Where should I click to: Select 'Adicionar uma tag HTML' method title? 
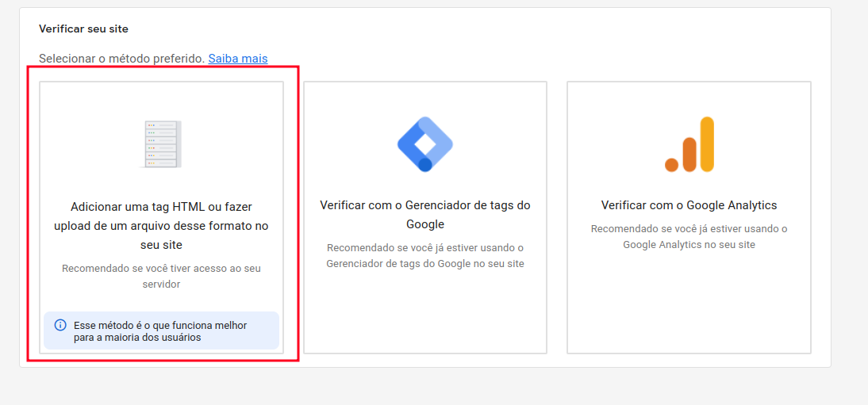pyautogui.click(x=161, y=225)
